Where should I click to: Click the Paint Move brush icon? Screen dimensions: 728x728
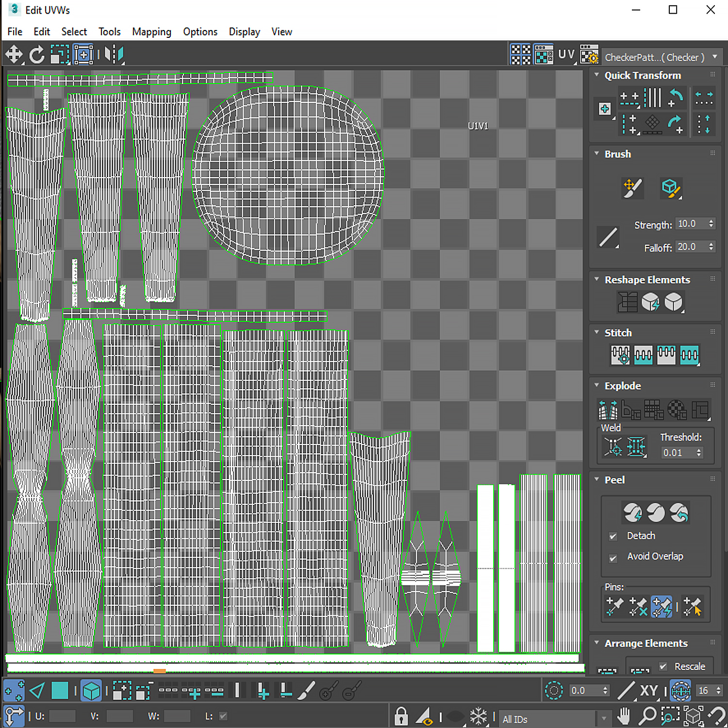pos(632,188)
